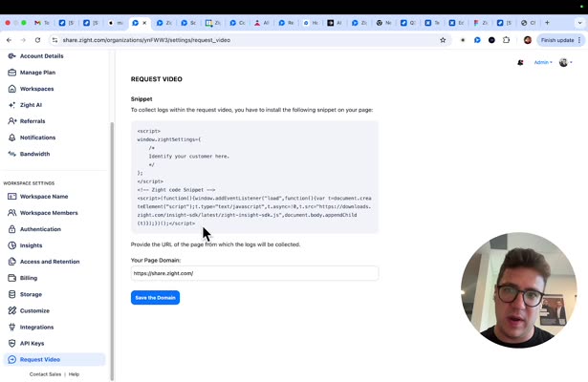Open Customize settings
The width and height of the screenshot is (588, 382).
coord(29,310)
